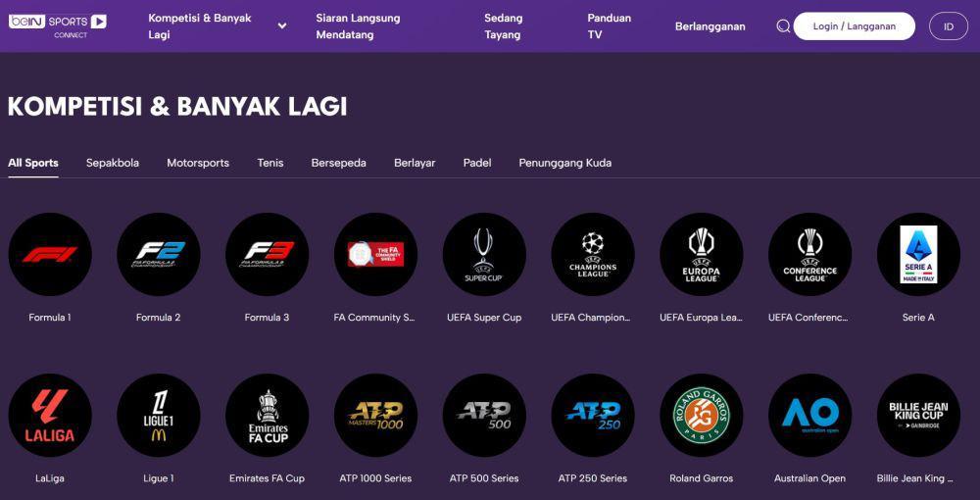This screenshot has width=980, height=500.
Task: Switch to the Sepakbola tab
Action: click(113, 163)
